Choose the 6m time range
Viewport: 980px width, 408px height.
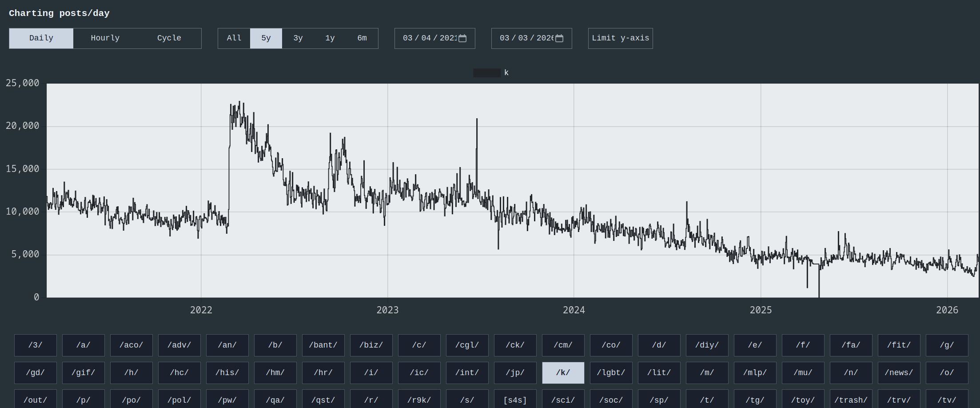(362, 38)
